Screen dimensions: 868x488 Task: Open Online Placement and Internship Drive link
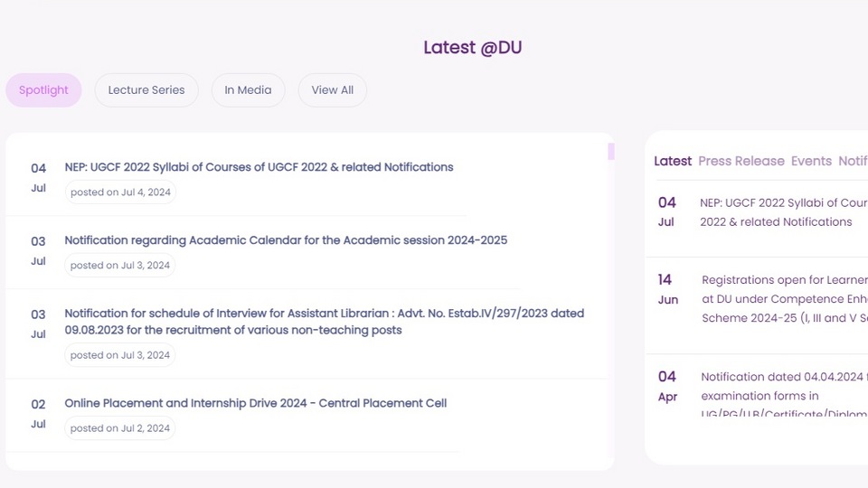[255, 403]
